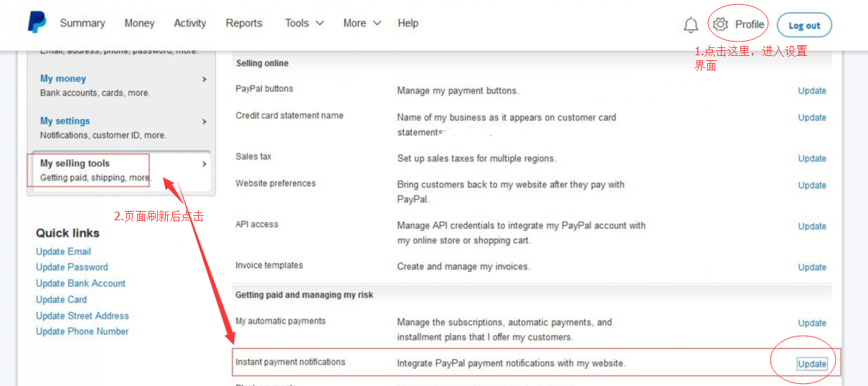This screenshot has width=868, height=386.
Task: Click Update Street Address quick link
Action: 82,316
